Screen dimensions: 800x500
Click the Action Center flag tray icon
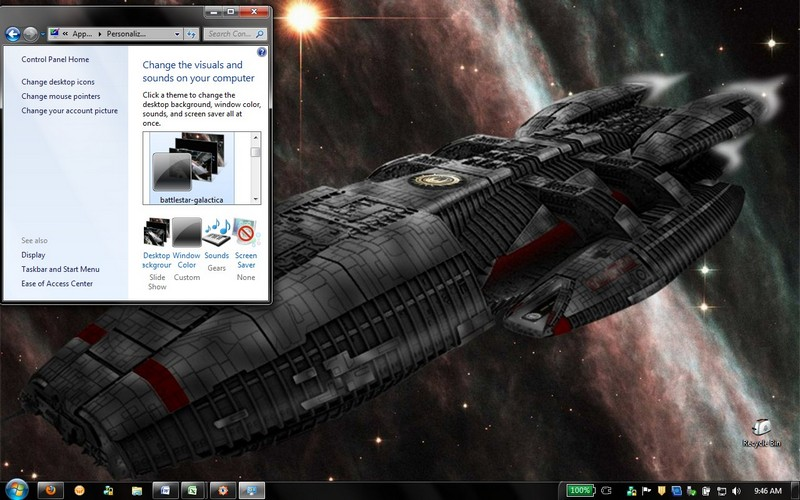click(646, 491)
